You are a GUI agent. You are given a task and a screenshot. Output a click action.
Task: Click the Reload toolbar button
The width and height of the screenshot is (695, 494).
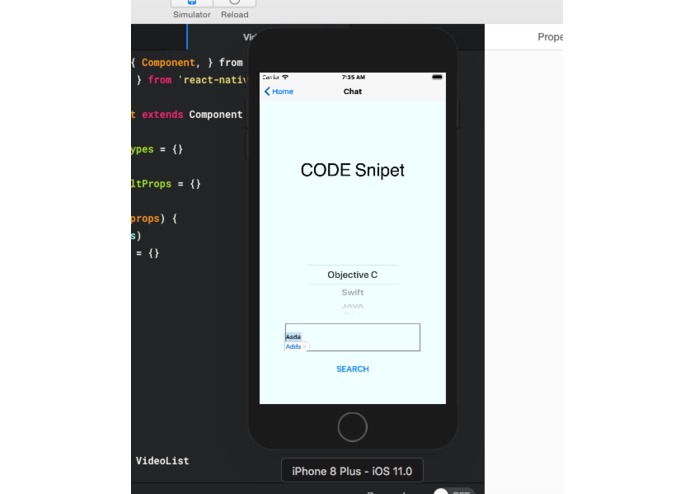(234, 9)
